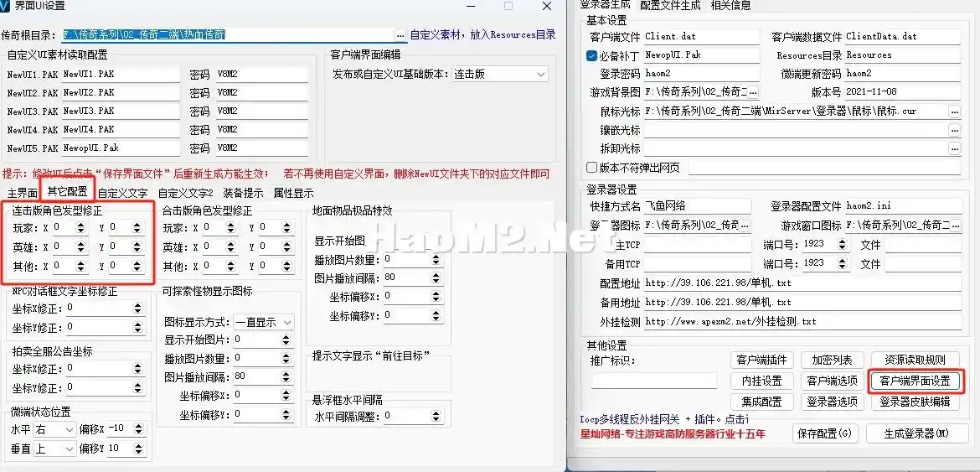The image size is (980, 472).
Task: Switch to 自定义文字2 tab
Action: (186, 193)
